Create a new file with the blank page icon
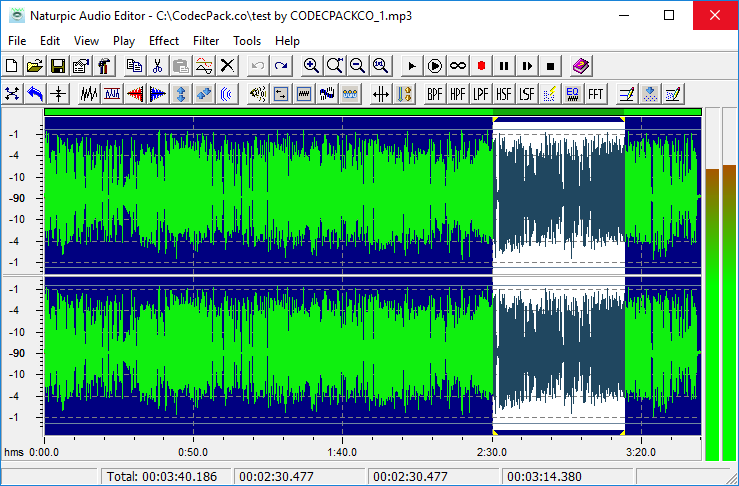Viewport: 739px width, 486px height. (12, 66)
